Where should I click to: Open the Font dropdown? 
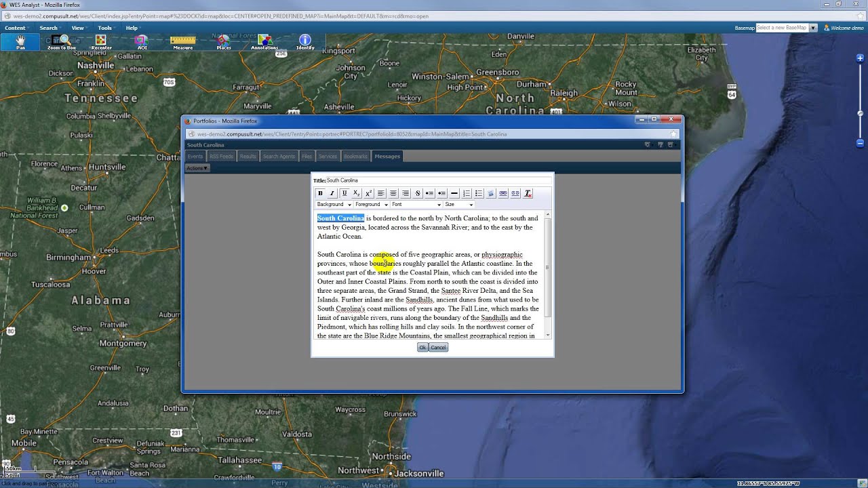click(x=416, y=204)
